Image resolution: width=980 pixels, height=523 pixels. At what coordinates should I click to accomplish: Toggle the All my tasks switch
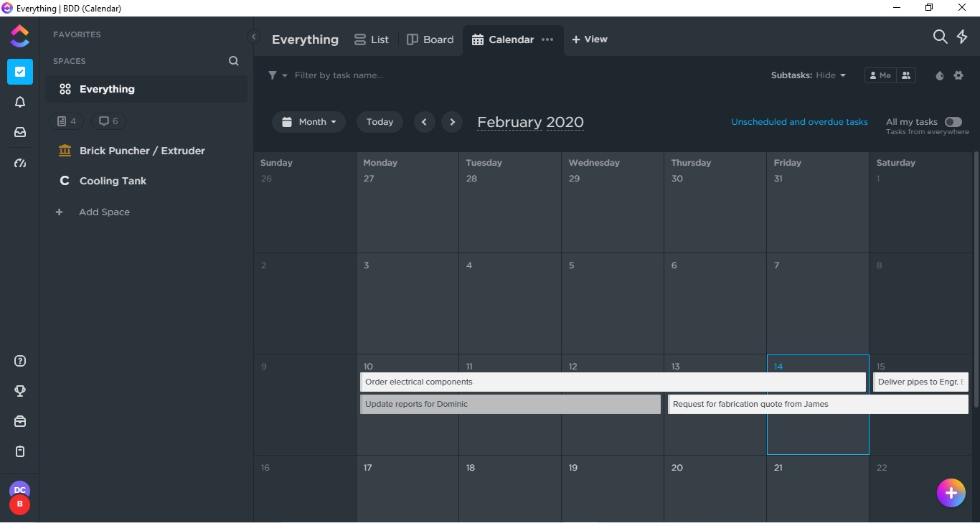pyautogui.click(x=953, y=122)
